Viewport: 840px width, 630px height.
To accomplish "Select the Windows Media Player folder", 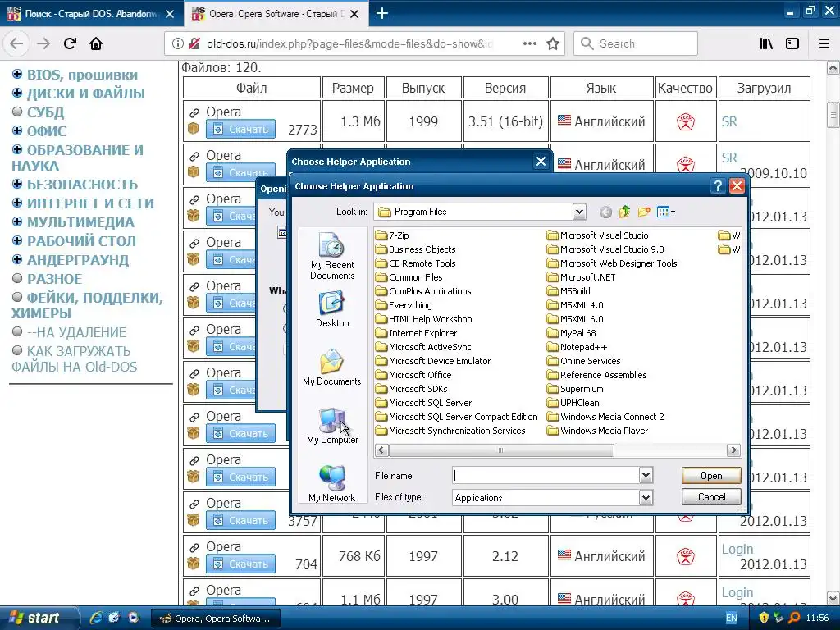I will click(597, 430).
